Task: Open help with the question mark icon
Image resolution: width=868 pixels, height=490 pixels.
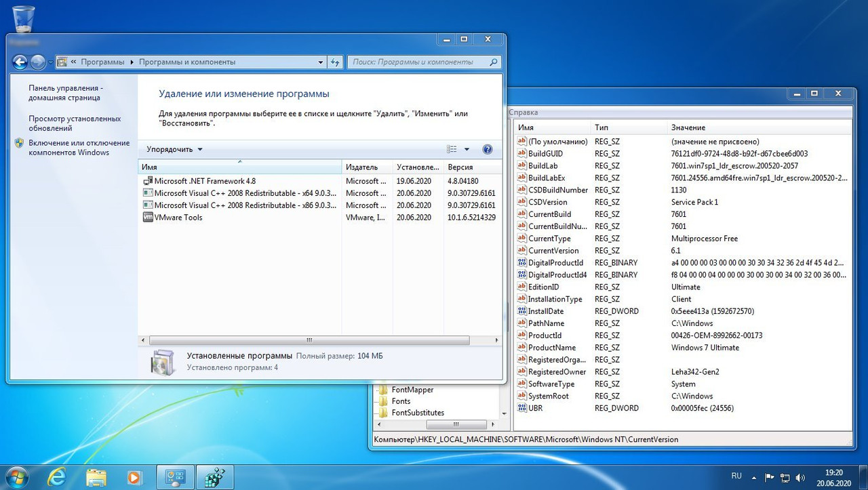Action: pyautogui.click(x=487, y=149)
